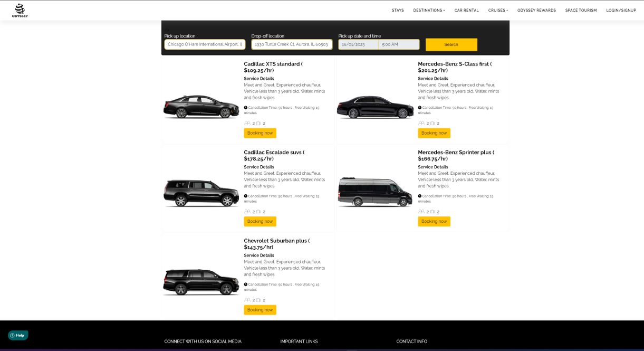
Task: Click clock icon on Suburban card
Action: [x=246, y=284]
